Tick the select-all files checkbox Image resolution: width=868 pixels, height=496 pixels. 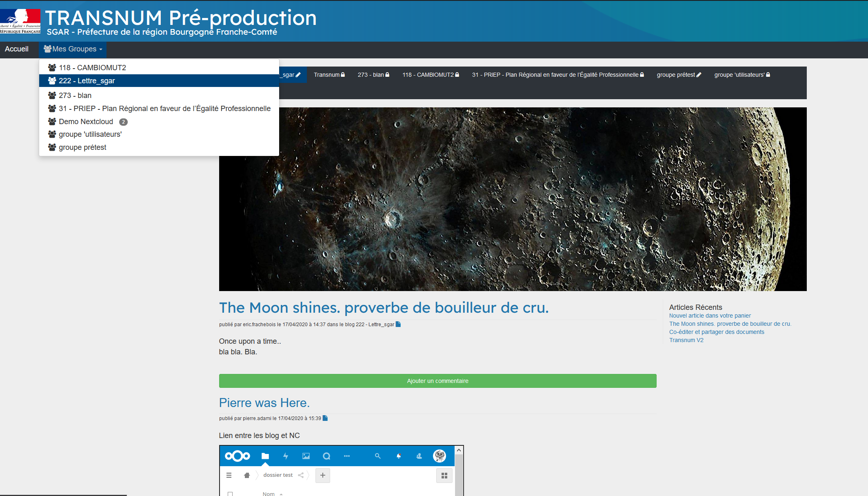[230, 494]
